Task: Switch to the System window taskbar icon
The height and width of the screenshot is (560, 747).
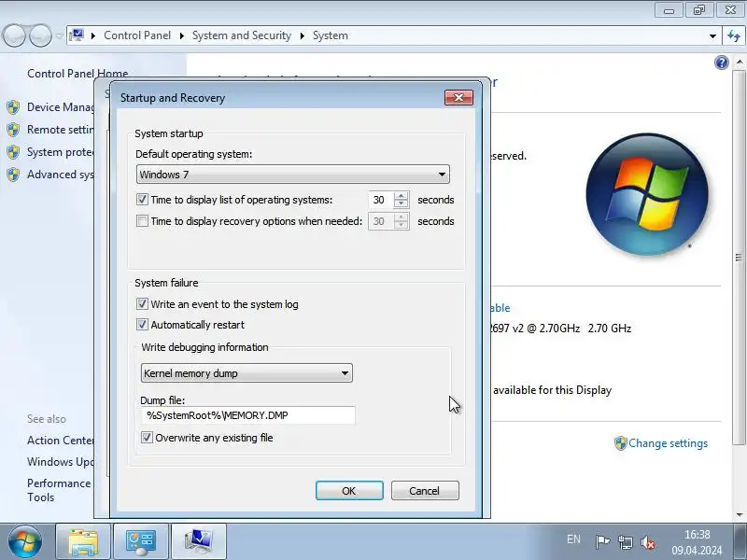Action: point(198,542)
